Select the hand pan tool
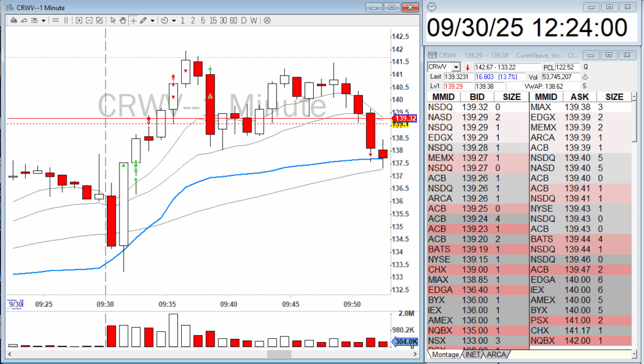Image resolution: width=644 pixels, height=364 pixels. [123, 20]
